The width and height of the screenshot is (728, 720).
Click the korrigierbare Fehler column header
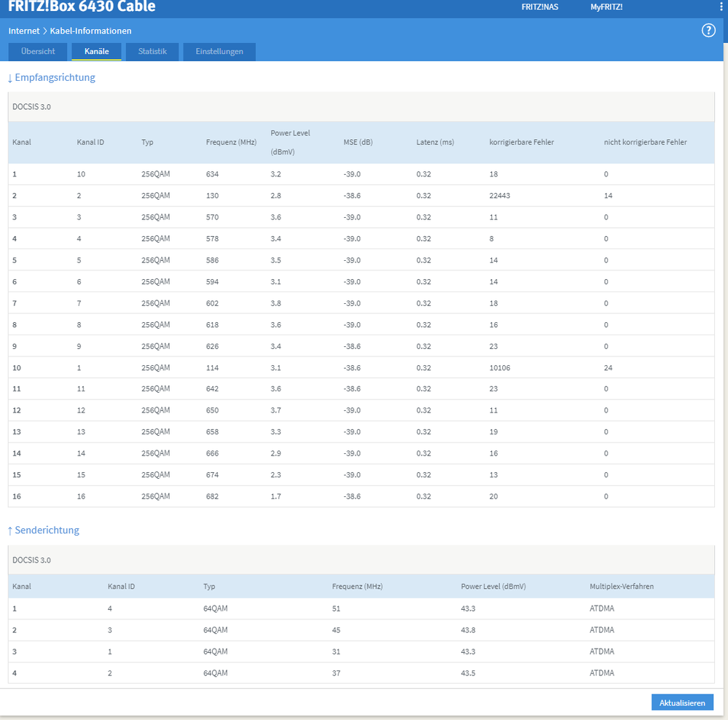pyautogui.click(x=521, y=142)
